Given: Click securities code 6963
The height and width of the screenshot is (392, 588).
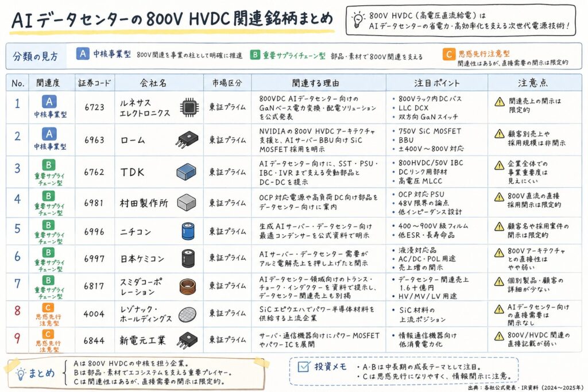Looking at the screenshot, I should 95,140.
